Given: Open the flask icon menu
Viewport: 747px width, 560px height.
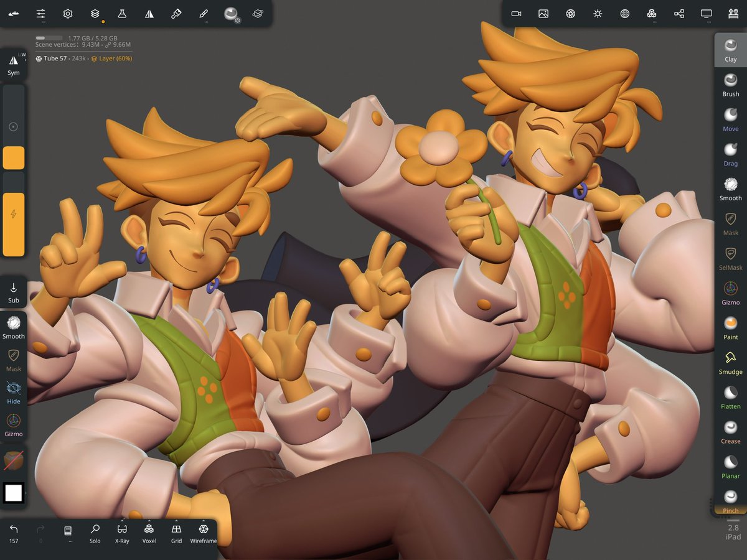Looking at the screenshot, I should point(122,13).
